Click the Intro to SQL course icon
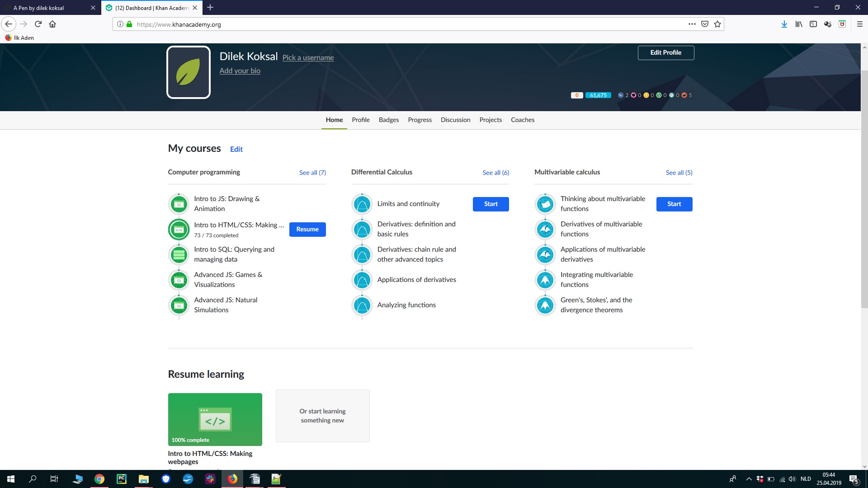The image size is (868, 488). (179, 255)
